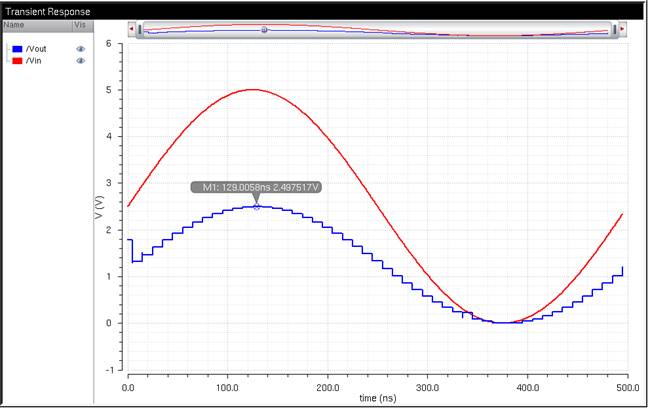648x408 pixels.
Task: Click the Vis column header
Action: (80, 24)
